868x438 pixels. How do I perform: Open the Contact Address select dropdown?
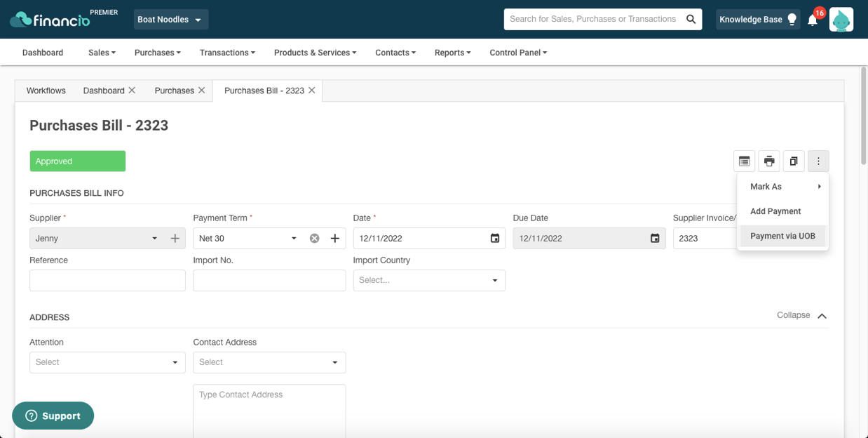[269, 362]
